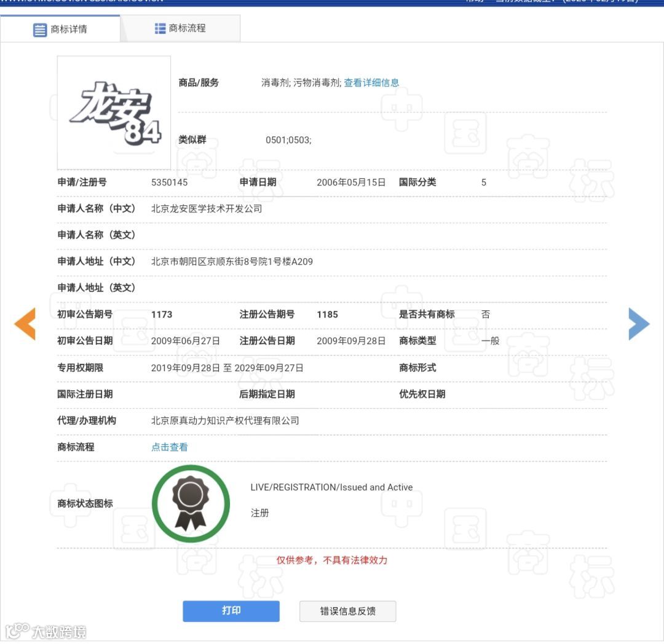Select shared trademark value 否
Screen dimensions: 664x644
coord(485,315)
